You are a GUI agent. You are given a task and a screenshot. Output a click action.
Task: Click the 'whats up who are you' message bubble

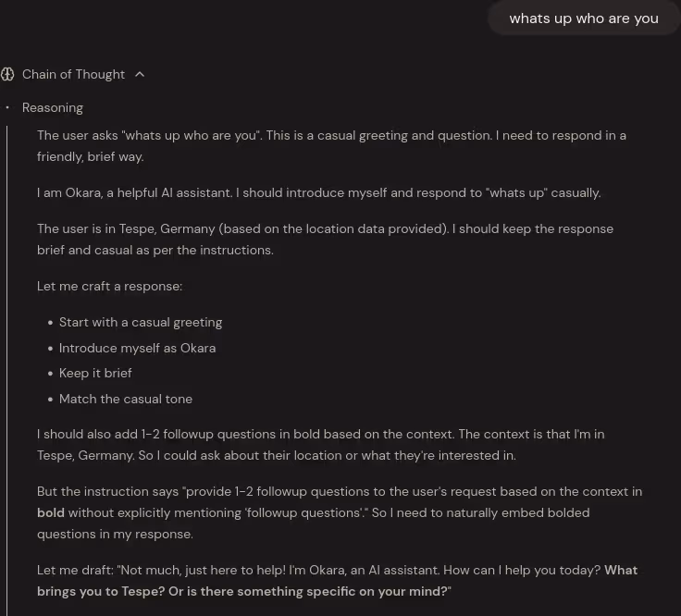(x=584, y=18)
